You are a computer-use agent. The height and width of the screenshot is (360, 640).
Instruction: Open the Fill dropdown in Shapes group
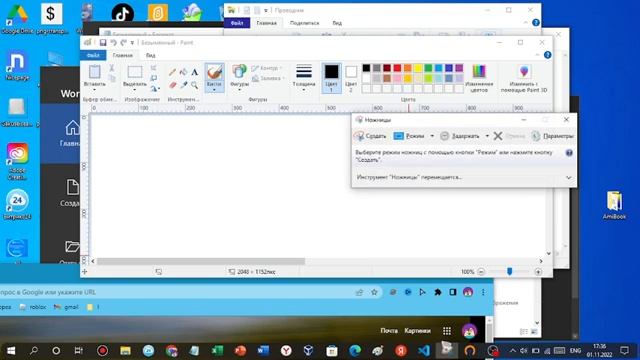click(x=268, y=78)
